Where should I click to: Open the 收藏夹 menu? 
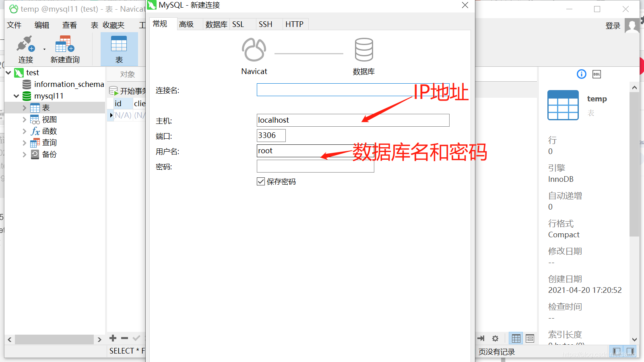click(114, 25)
